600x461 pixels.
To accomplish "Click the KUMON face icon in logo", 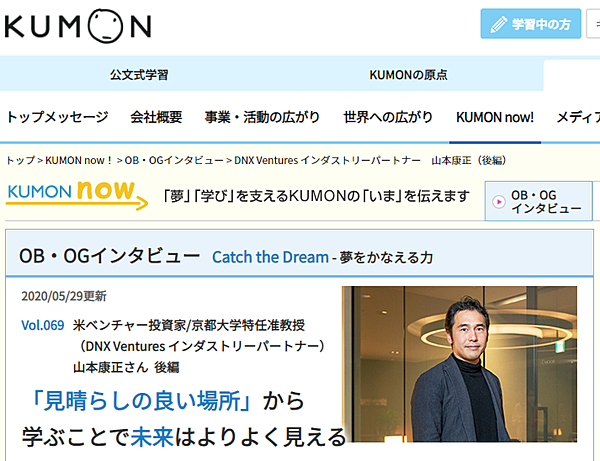I will tap(105, 26).
